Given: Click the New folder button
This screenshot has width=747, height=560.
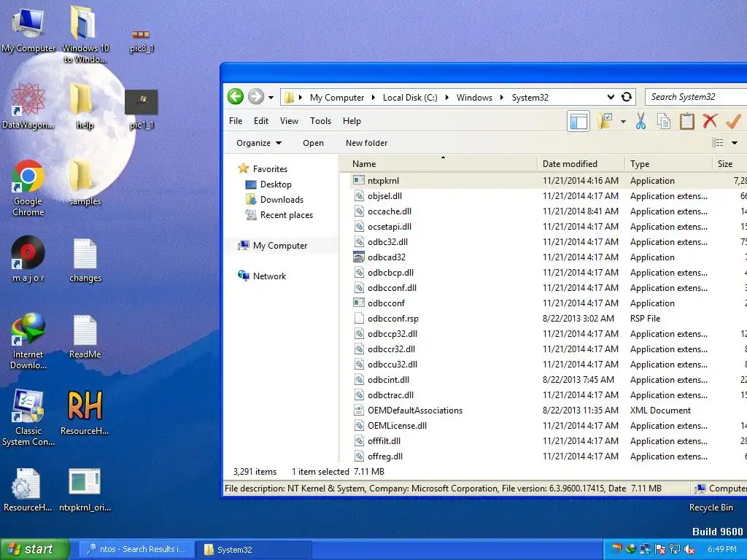Looking at the screenshot, I should pyautogui.click(x=366, y=143).
